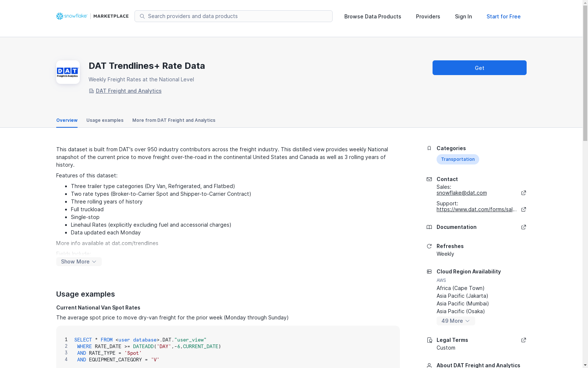Click the Categories bookmark icon

429,148
